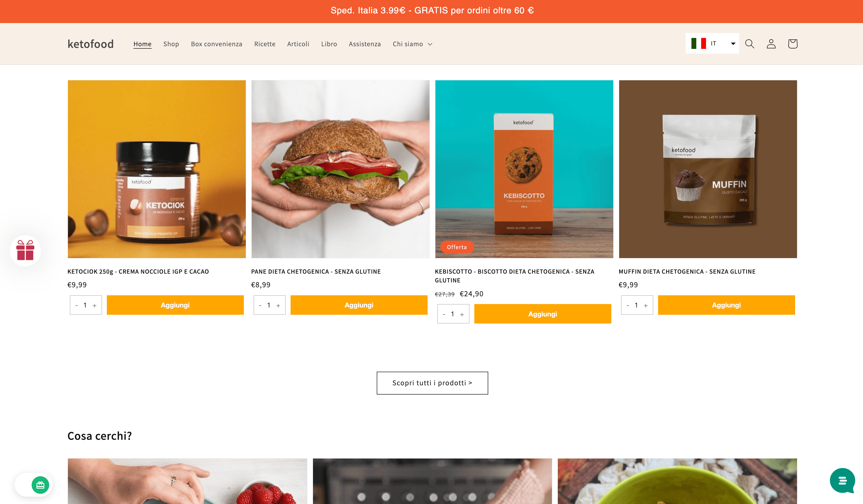Add Kebiscotto with Aggiungi button
This screenshot has width=863, height=504.
(542, 314)
